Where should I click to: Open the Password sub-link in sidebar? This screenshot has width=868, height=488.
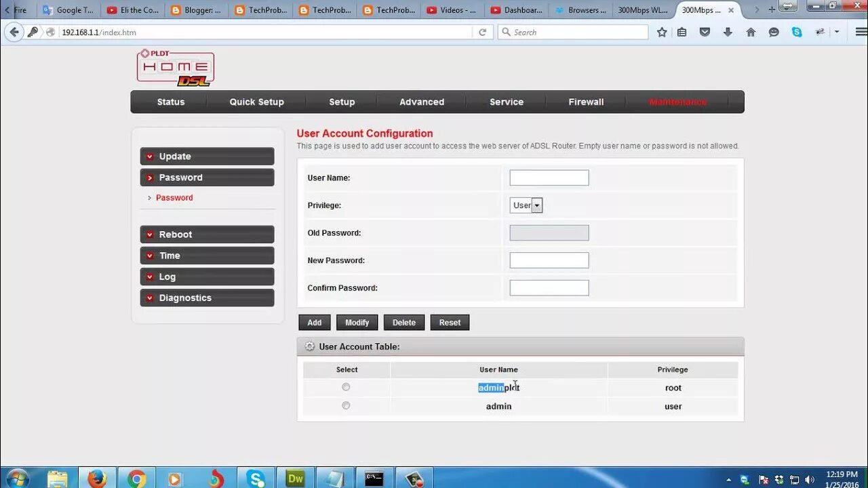coord(174,198)
